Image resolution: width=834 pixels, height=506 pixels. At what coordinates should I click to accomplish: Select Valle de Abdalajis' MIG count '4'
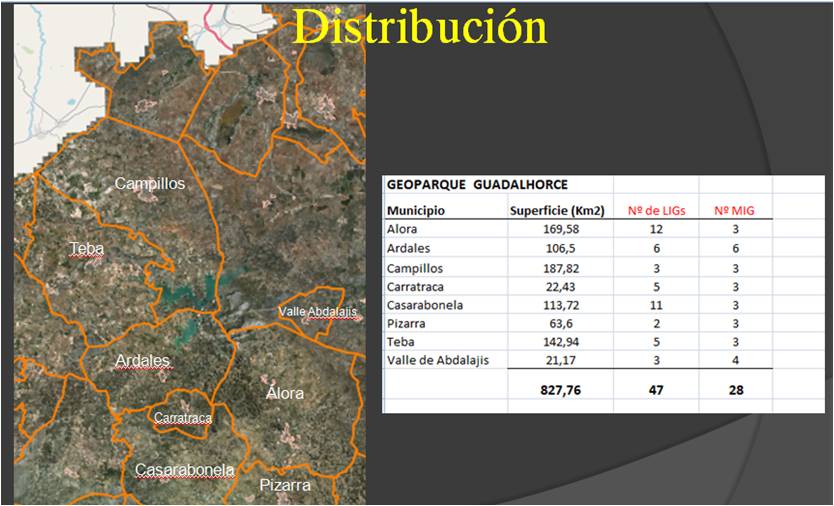coord(736,360)
